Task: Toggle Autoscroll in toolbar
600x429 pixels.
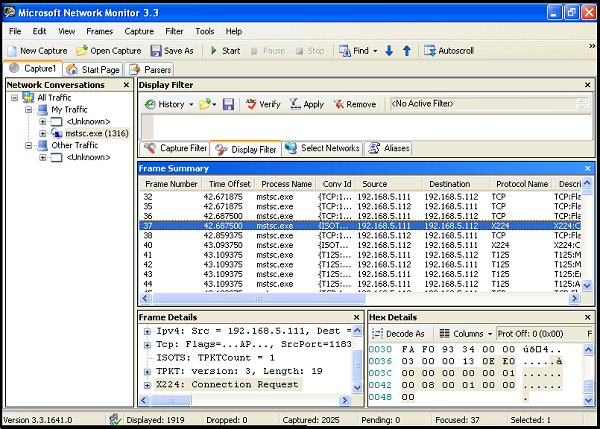Action: [449, 51]
